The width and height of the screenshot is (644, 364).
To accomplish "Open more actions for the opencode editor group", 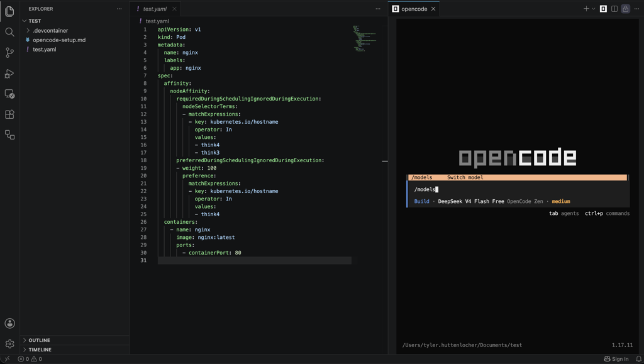I will [x=636, y=9].
